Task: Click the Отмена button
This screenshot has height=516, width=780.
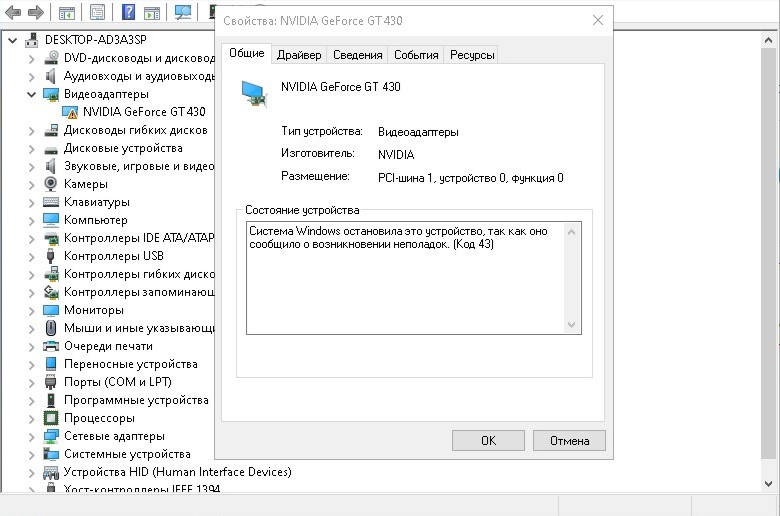Action: [569, 441]
